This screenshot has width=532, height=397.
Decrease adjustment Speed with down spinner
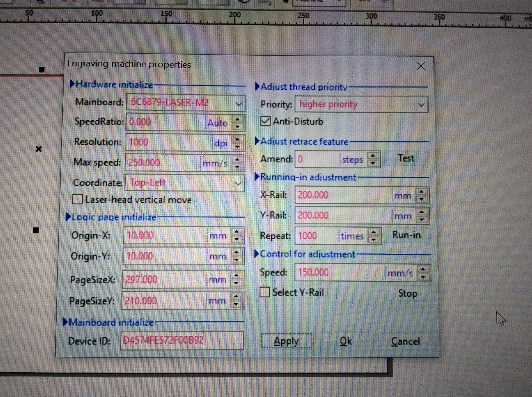pos(423,277)
